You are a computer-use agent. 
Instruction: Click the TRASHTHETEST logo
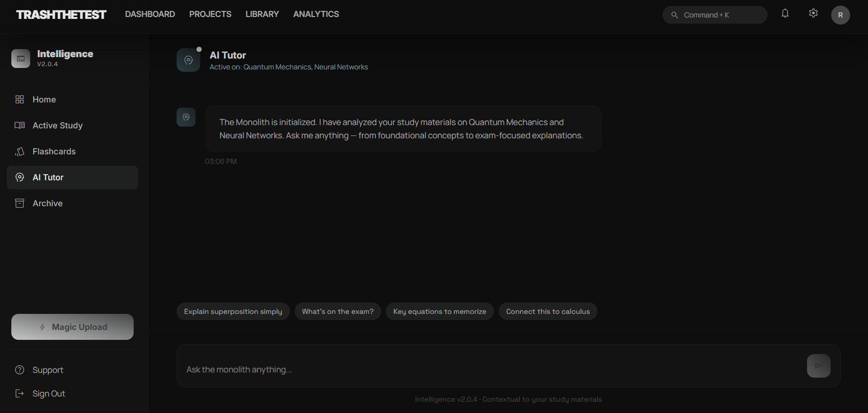[x=61, y=15]
